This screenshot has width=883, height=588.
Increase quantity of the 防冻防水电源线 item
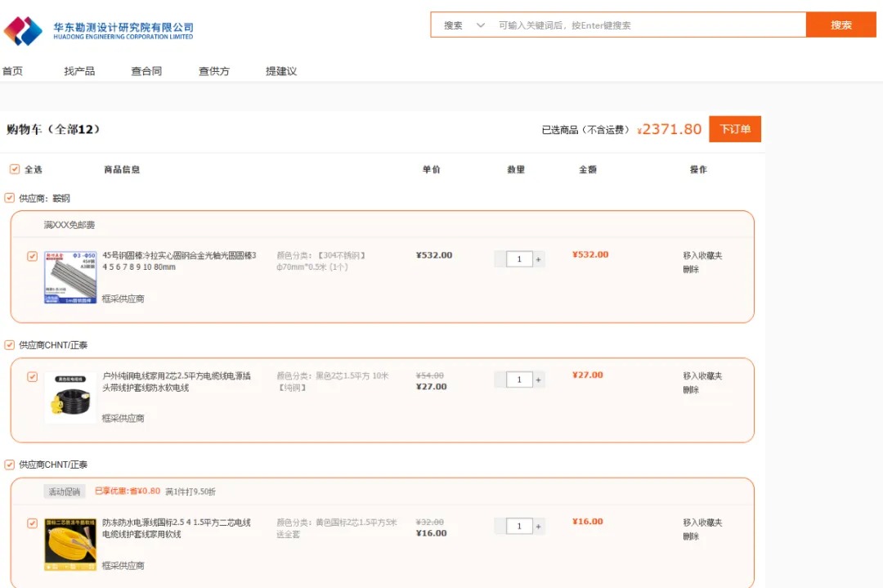click(538, 526)
